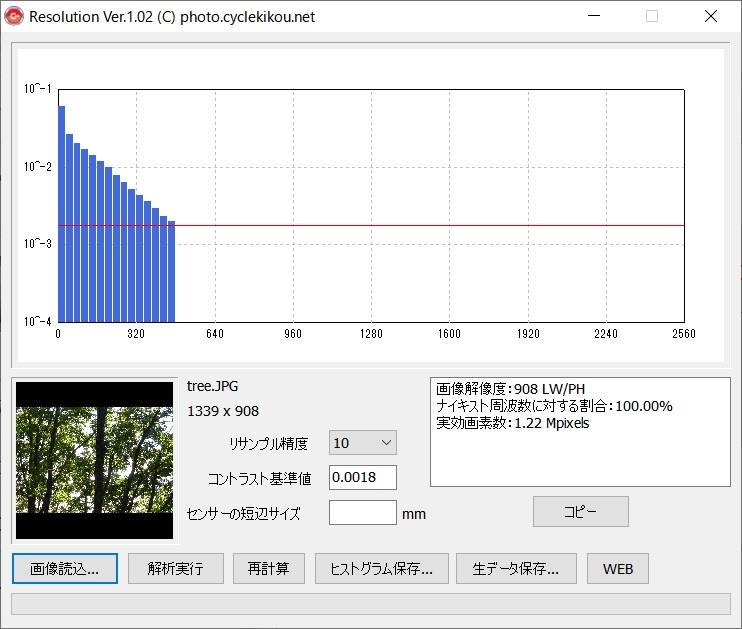Image resolution: width=742 pixels, height=629 pixels.
Task: Click the 実効画素数:1.22 Mpixels line
Action: click(x=512, y=423)
